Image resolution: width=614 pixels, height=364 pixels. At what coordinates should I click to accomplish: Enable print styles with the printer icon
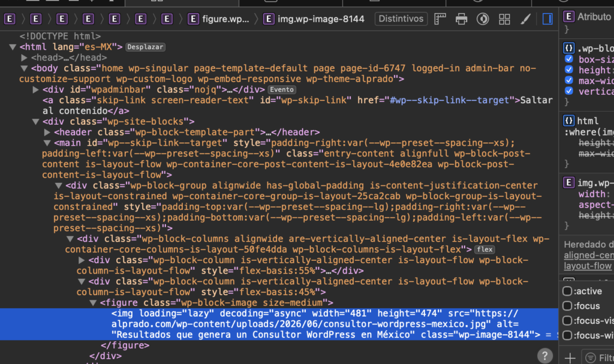pos(461,19)
